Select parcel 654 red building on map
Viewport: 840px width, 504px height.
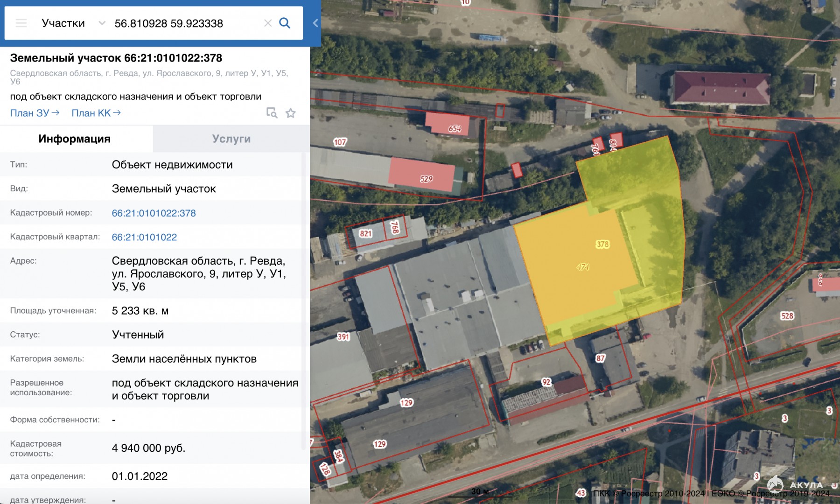point(454,128)
